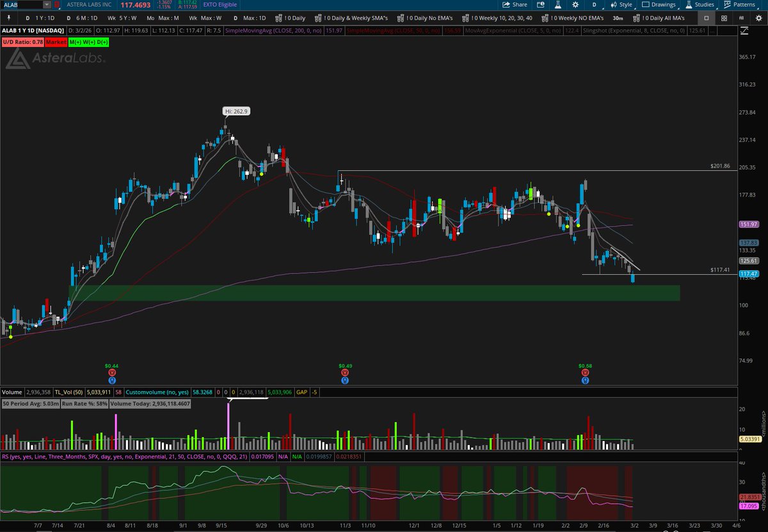Click the 5.03391 volume axis tag

coord(749,439)
